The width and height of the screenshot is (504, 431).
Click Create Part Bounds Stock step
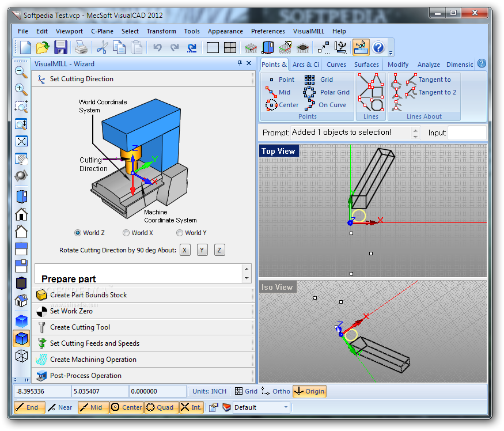143,295
